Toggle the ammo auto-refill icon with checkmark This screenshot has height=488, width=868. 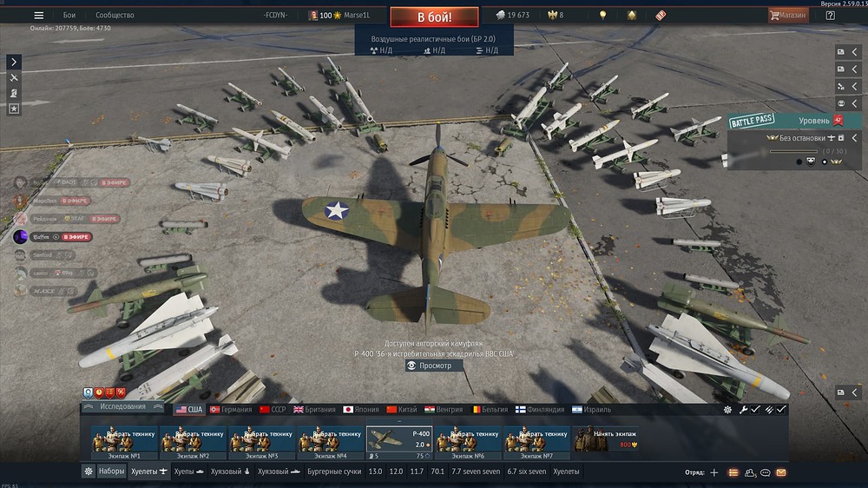pyautogui.click(x=775, y=410)
